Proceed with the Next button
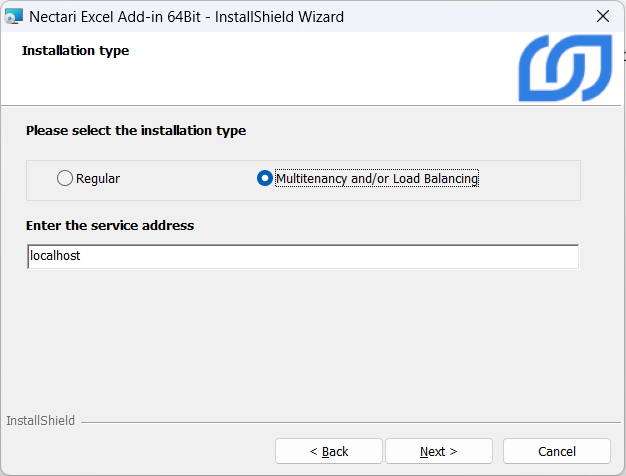This screenshot has width=626, height=476. (438, 451)
